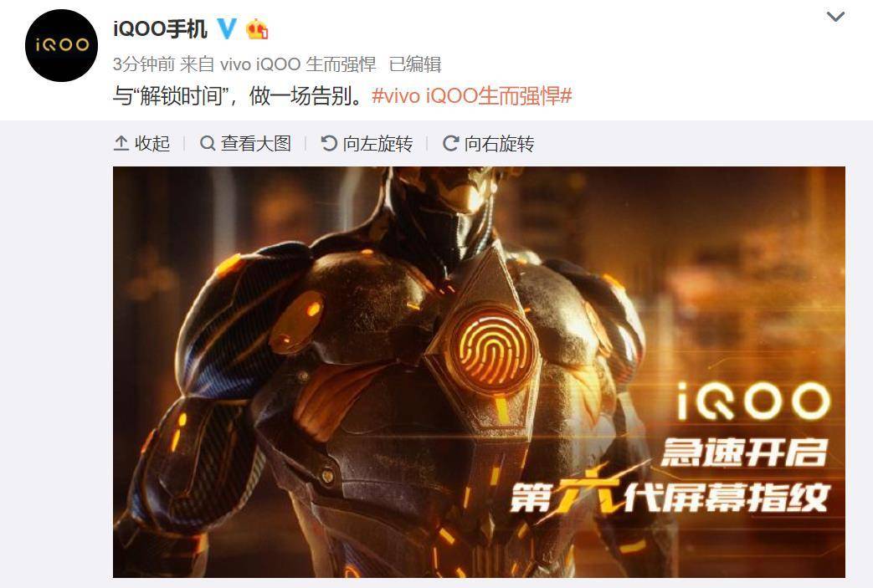Click the blue verified V badge
873x588 pixels.
(x=226, y=28)
